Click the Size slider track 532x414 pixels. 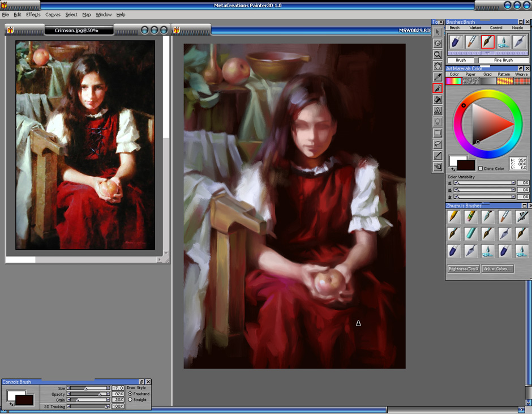tap(88, 388)
